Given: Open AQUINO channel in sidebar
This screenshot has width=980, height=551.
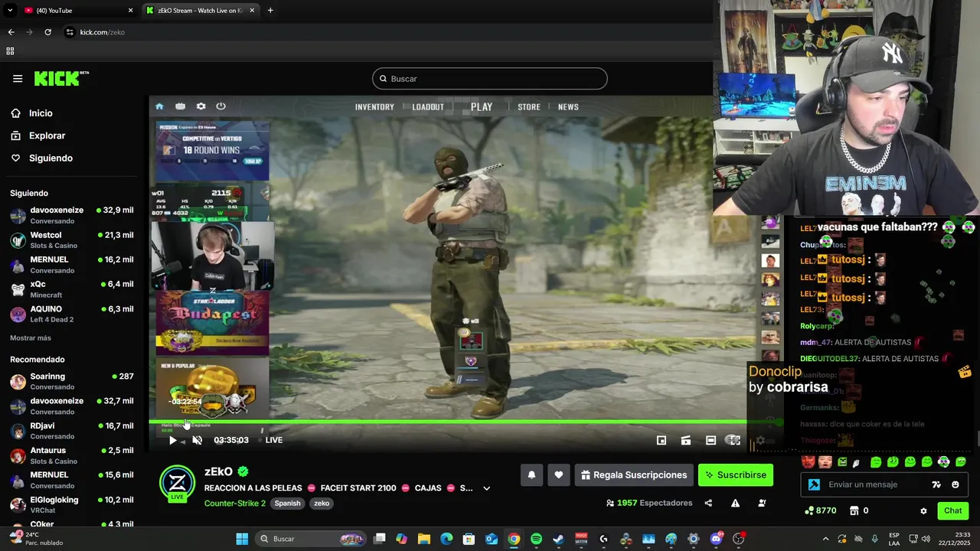Looking at the screenshot, I should point(72,314).
